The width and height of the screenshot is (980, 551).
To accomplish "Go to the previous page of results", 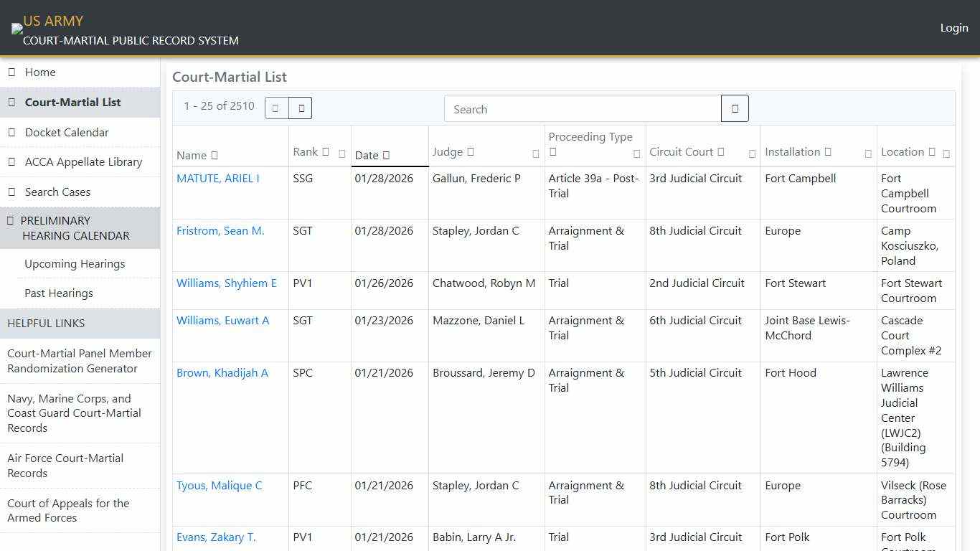I will click(275, 108).
